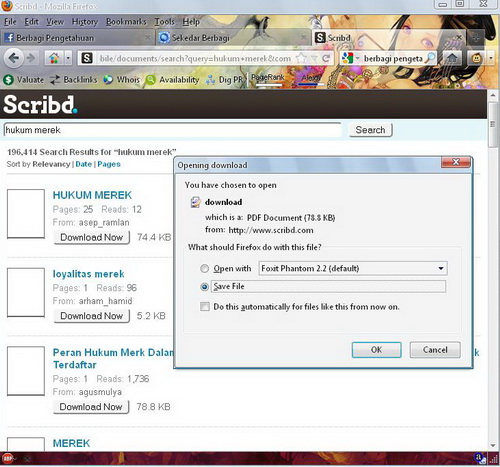The width and height of the screenshot is (500, 467).
Task: Click the Firefox back arrow button
Action: click(x=13, y=58)
